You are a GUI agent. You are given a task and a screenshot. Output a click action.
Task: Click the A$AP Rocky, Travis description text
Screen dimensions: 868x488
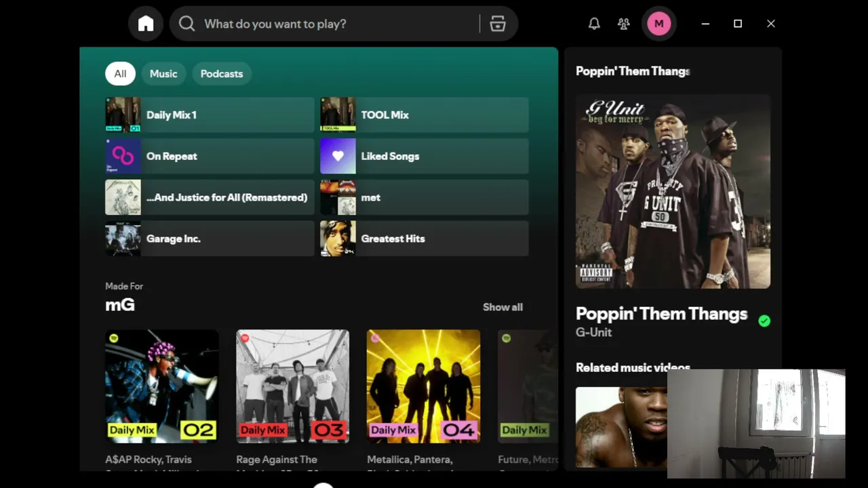tap(149, 460)
